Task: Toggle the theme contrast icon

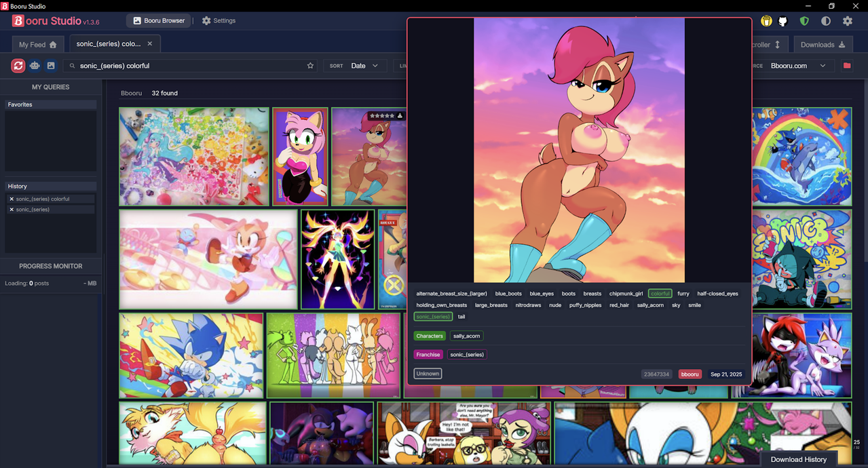Action: pos(826,21)
